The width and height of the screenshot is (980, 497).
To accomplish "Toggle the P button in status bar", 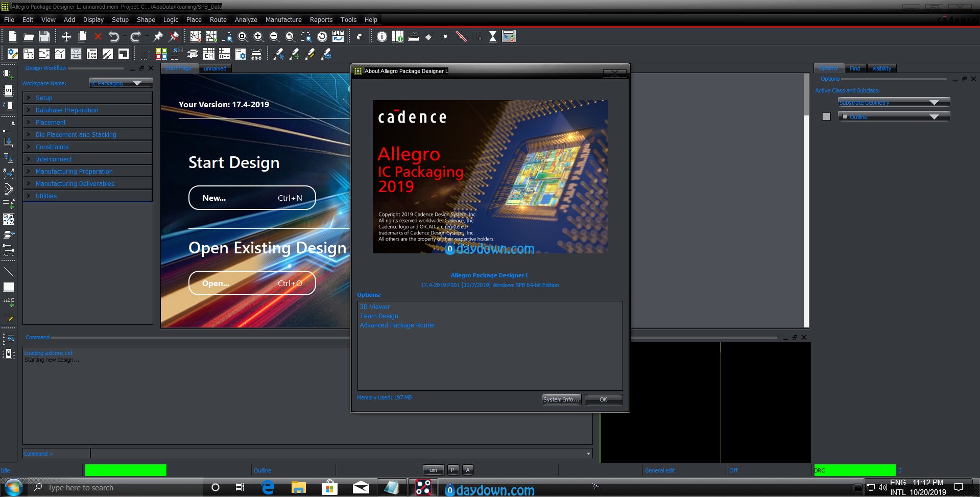I will [453, 470].
